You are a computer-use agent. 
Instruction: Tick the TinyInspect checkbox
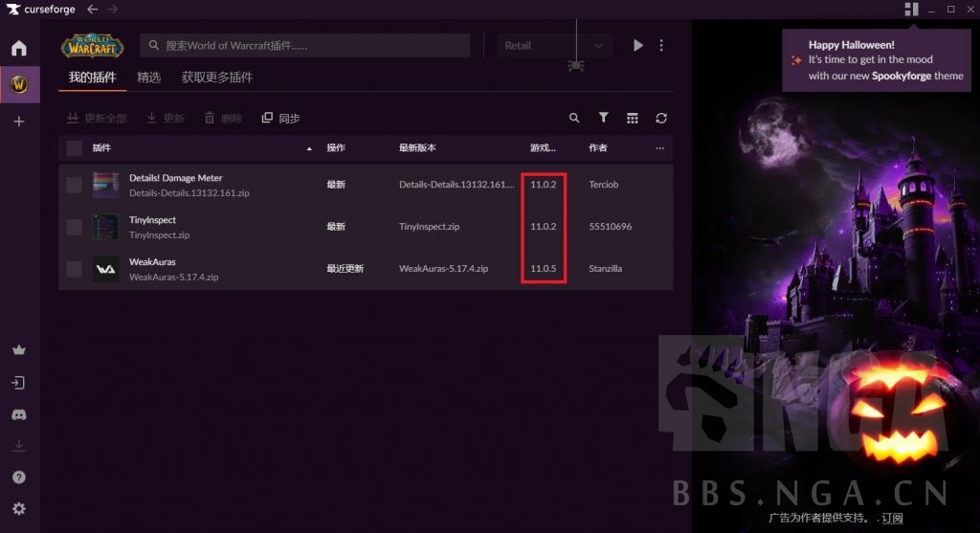click(x=74, y=227)
